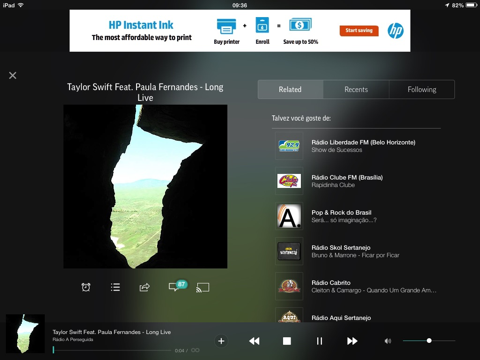Click Buy printer icon in ad
Screen dimensions: 480x360
pyautogui.click(x=227, y=26)
